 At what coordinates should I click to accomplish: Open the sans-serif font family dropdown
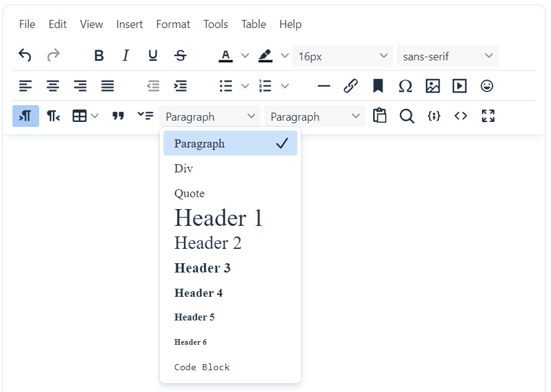pos(447,56)
